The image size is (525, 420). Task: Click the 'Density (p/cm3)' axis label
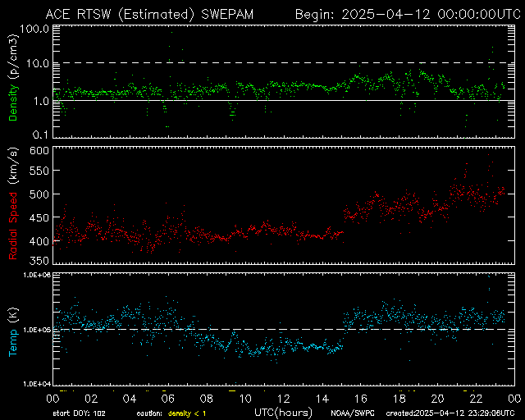tap(13, 78)
